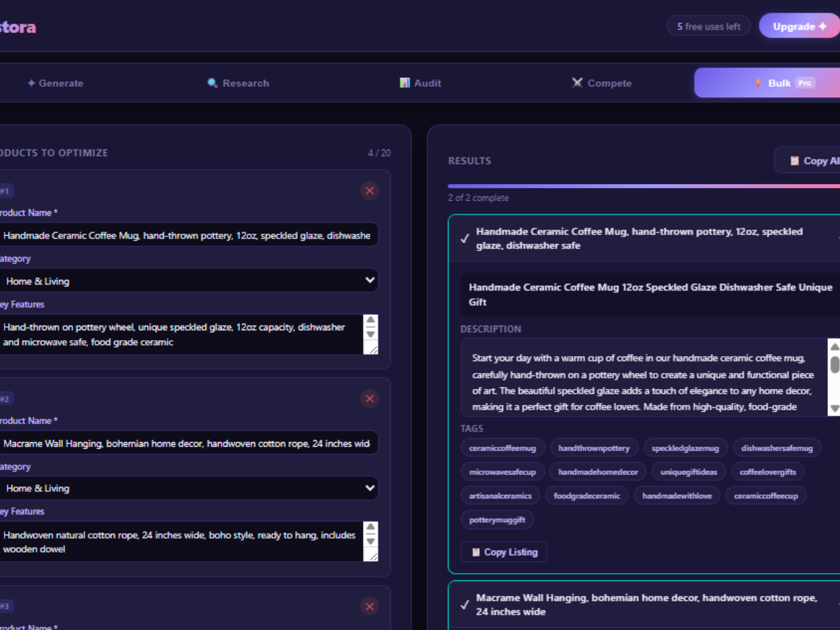Image resolution: width=840 pixels, height=630 pixels.
Task: Select the ceramiccoffeemug tag
Action: click(503, 448)
